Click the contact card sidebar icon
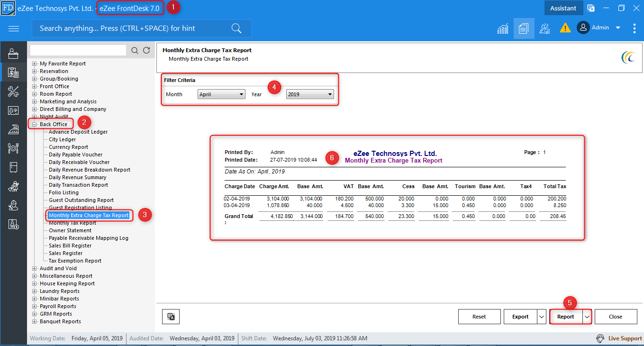The width and height of the screenshot is (644, 346). [x=13, y=110]
